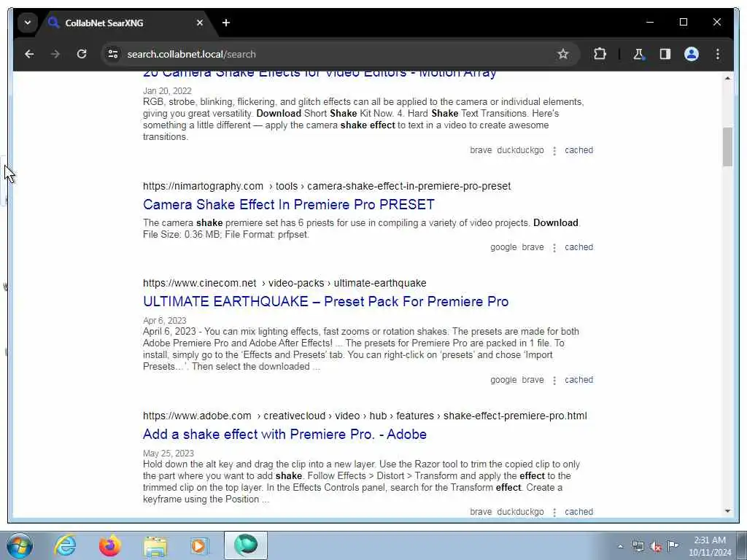747x560 pixels.
Task: Click the May 25, 2023 date text
Action: tap(169, 454)
